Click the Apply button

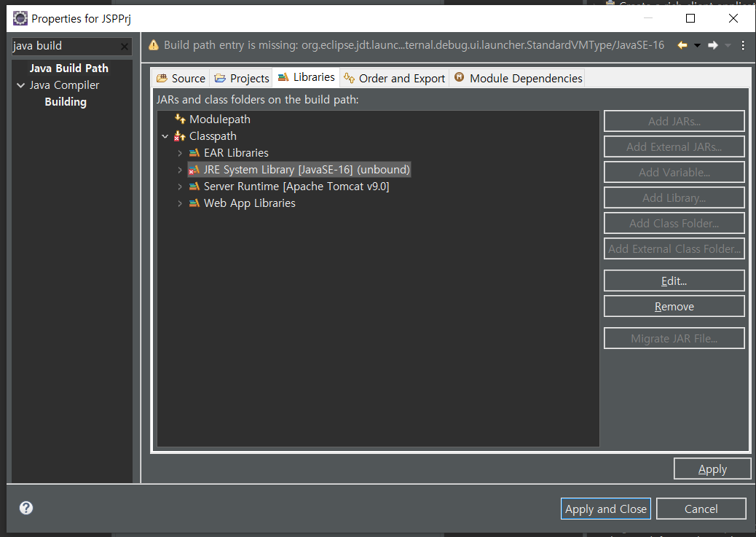[712, 469]
